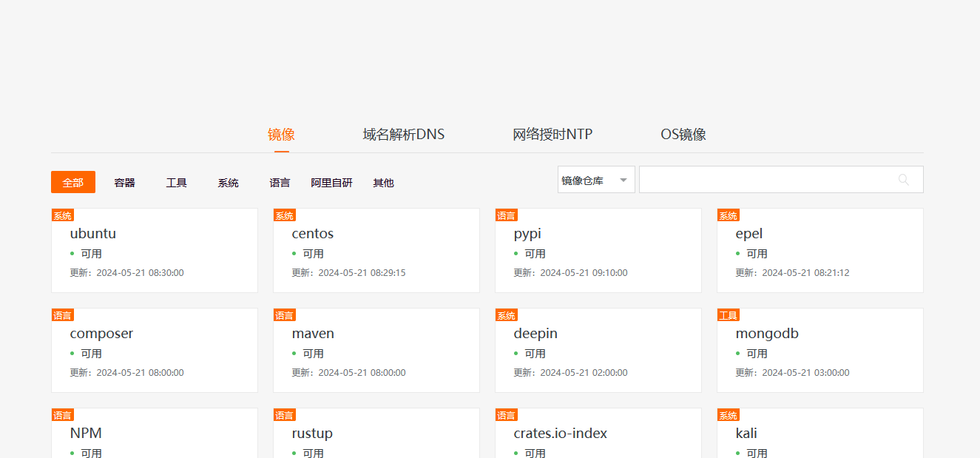This screenshot has height=458, width=980.
Task: Filter by 阿里自研 category
Action: pyautogui.click(x=332, y=182)
